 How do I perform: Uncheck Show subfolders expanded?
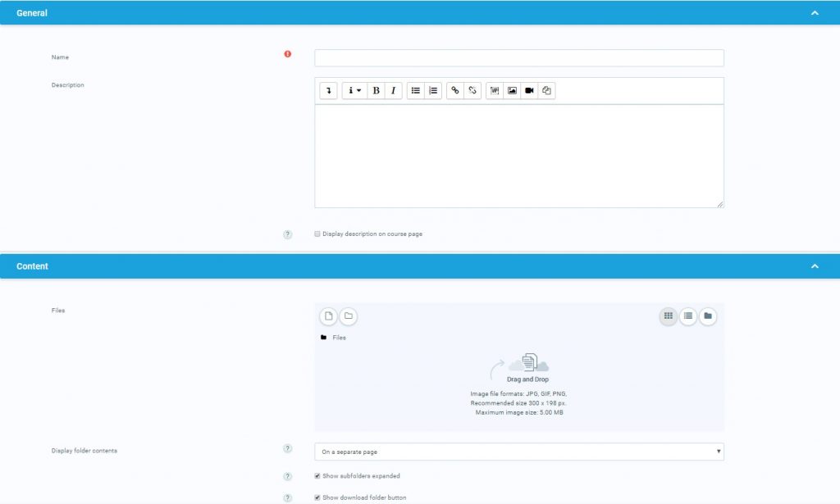(317, 476)
